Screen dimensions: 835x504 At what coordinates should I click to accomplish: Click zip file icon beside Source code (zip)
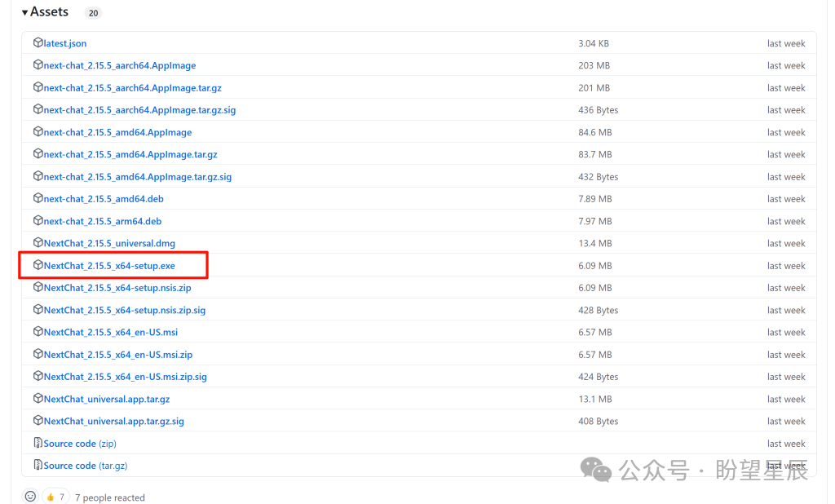pyautogui.click(x=38, y=442)
